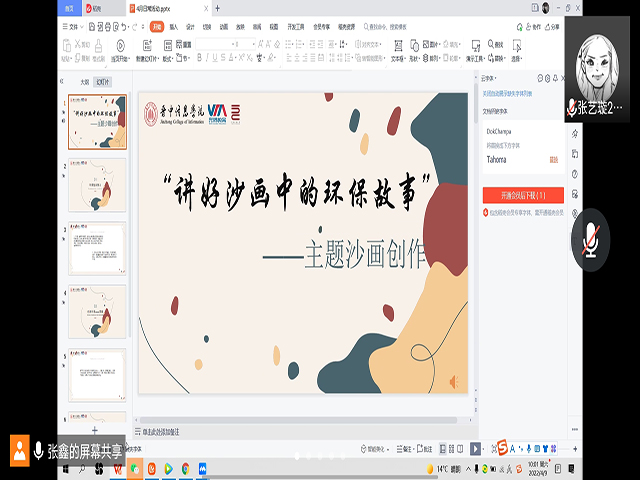Image resolution: width=640 pixels, height=480 pixels.
Task: Click the link to disable missing font prompt
Action: (x=507, y=93)
